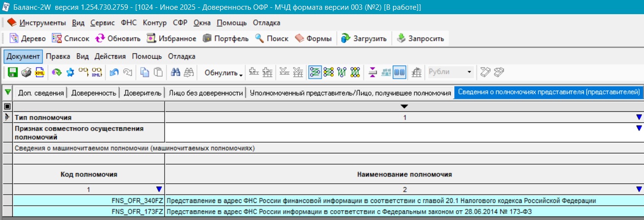Open the Сервис main menu
Image resolution: width=644 pixels, height=220 pixels.
click(103, 22)
